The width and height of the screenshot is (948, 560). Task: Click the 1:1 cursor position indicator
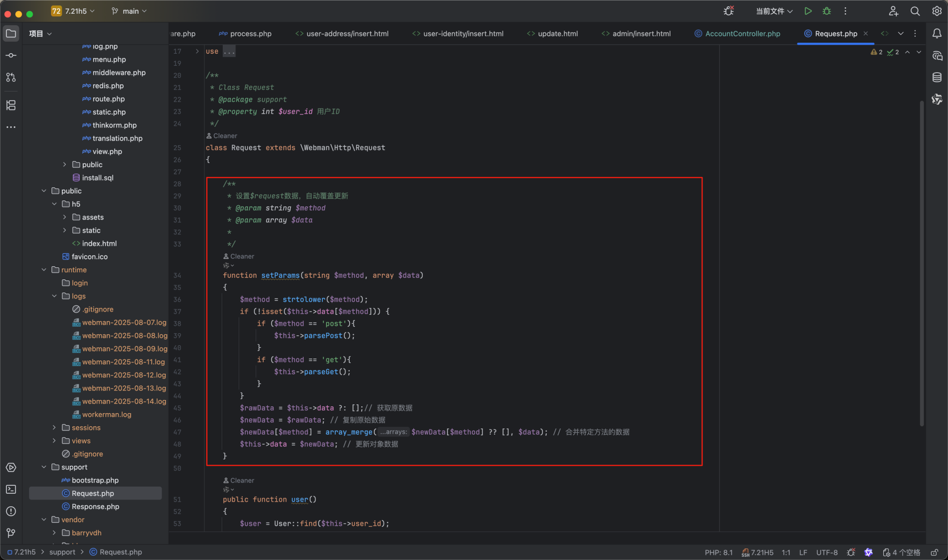(786, 552)
